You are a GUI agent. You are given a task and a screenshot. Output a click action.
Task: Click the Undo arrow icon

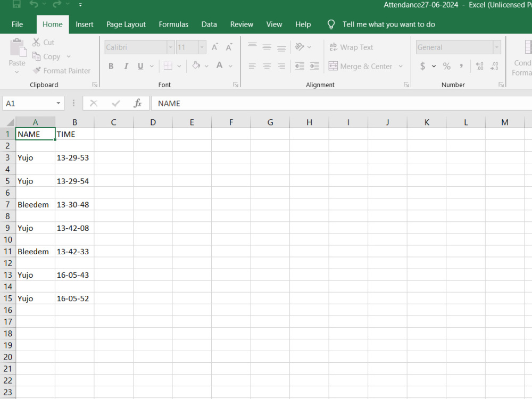[34, 3]
